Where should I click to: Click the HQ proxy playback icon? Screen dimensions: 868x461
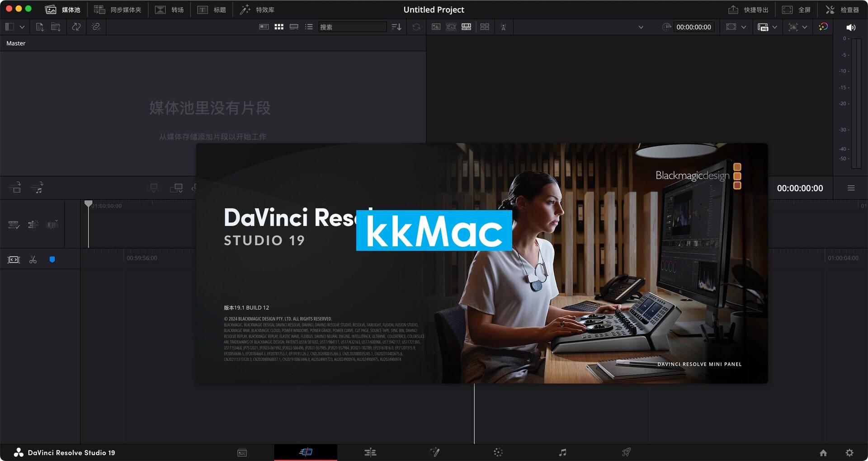tap(763, 27)
